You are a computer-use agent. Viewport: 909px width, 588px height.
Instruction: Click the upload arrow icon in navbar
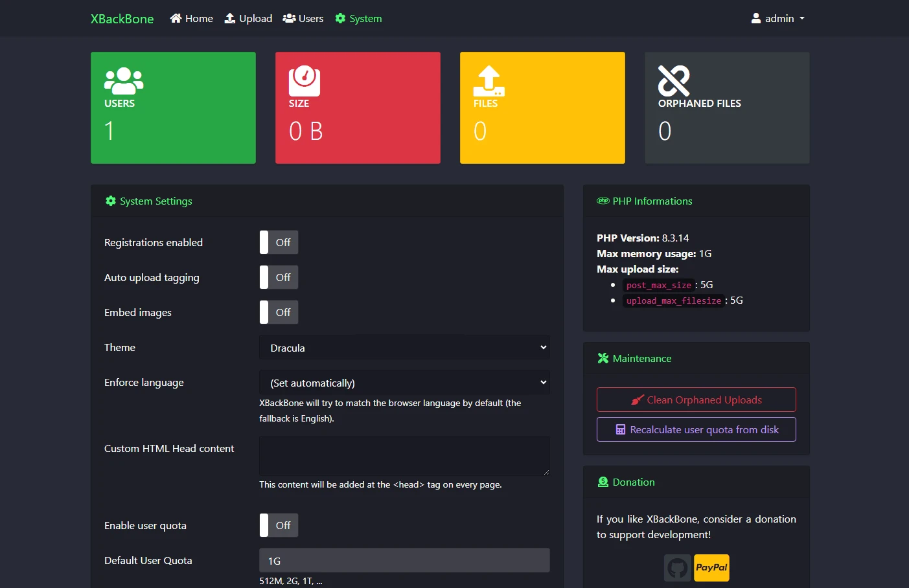pyautogui.click(x=230, y=19)
